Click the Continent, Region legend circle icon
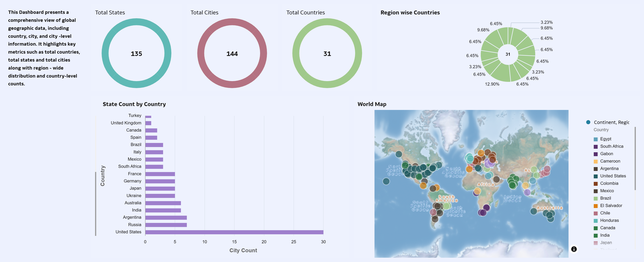Viewport: 644px width, 262px height. [x=588, y=122]
